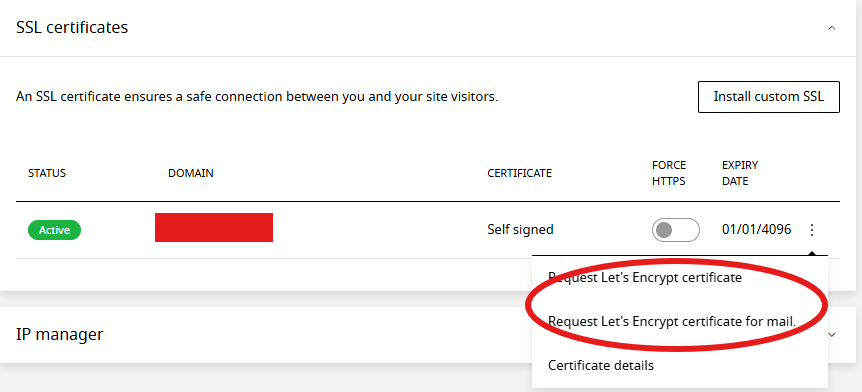Click the CERTIFICATE column header
The height and width of the screenshot is (392, 862).
pos(520,173)
